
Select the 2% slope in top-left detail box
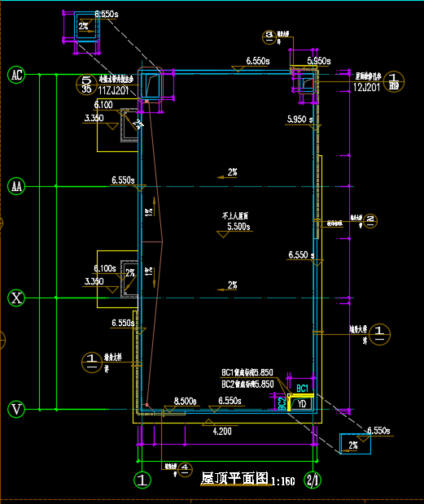pyautogui.click(x=85, y=27)
